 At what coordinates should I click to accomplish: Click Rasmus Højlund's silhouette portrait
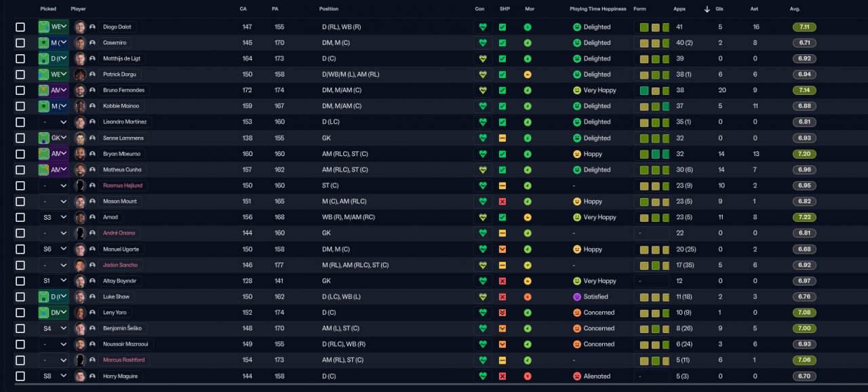pos(80,186)
